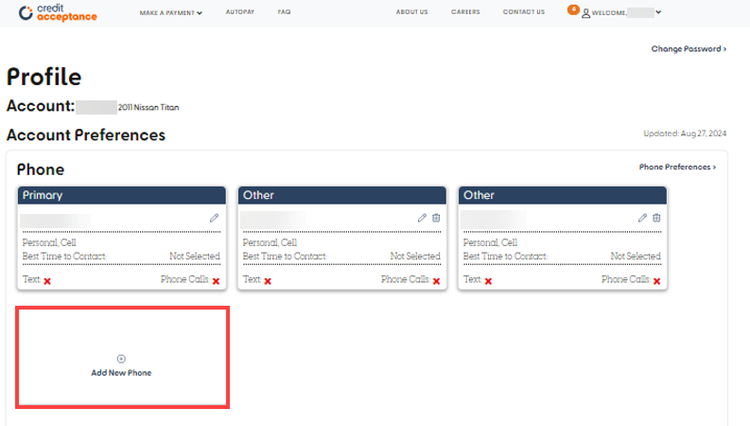Delete the rightmost Other phone via trash icon
The image size is (750, 426).
pos(656,218)
